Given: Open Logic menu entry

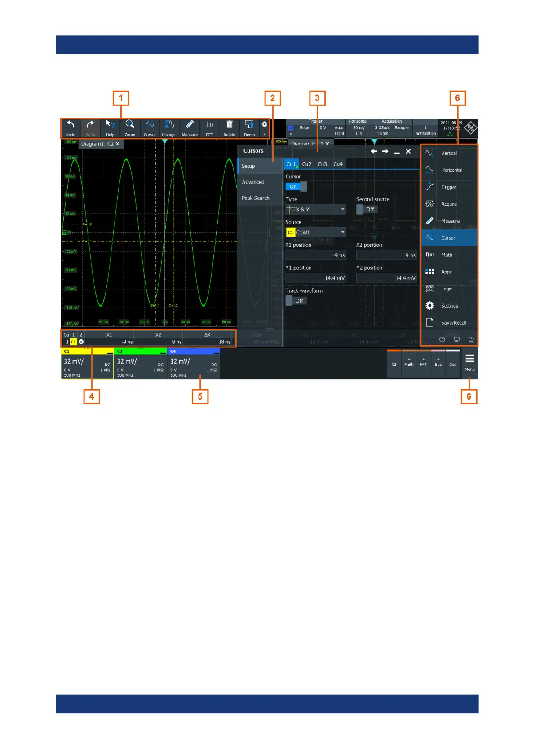Looking at the screenshot, I should tap(449, 289).
